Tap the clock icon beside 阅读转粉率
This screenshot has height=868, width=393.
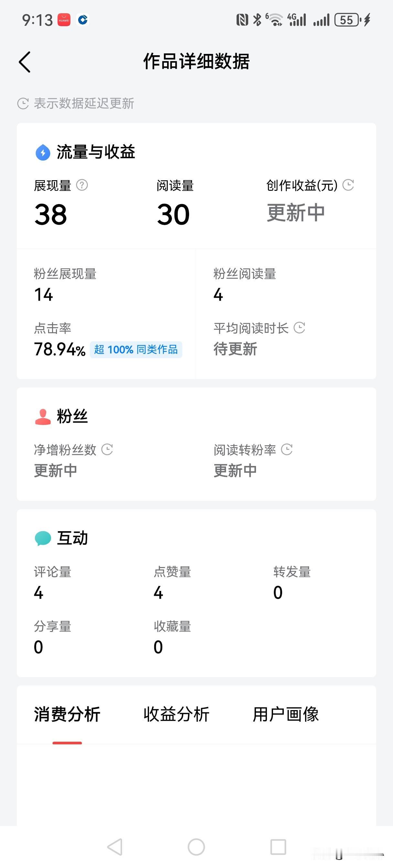[x=287, y=449]
